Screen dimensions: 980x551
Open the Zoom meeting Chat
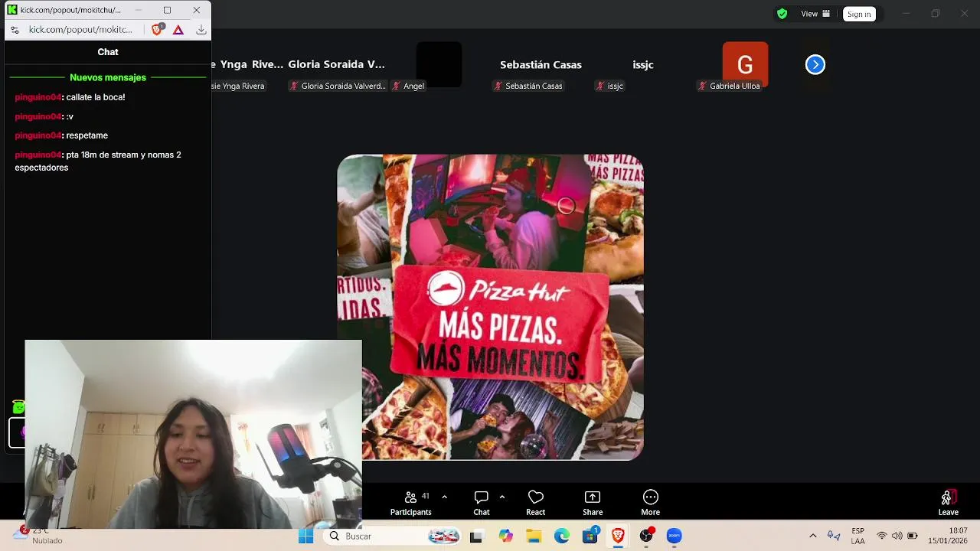coord(482,503)
